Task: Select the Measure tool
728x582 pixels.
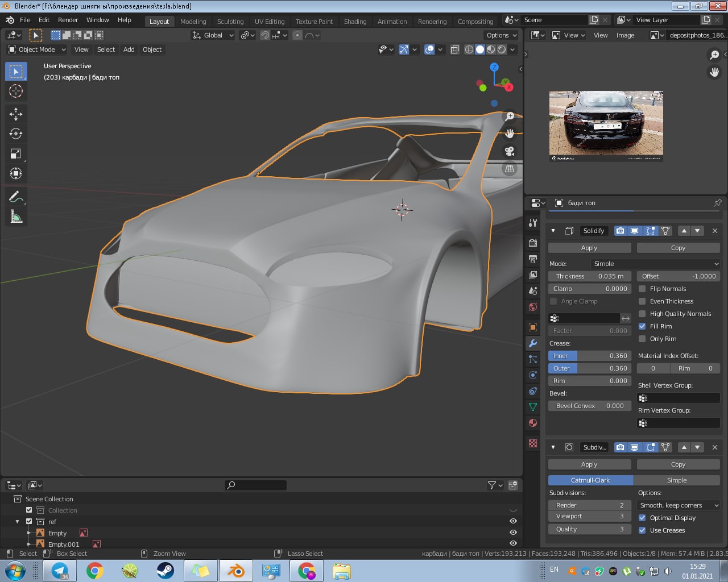Action: (x=16, y=217)
